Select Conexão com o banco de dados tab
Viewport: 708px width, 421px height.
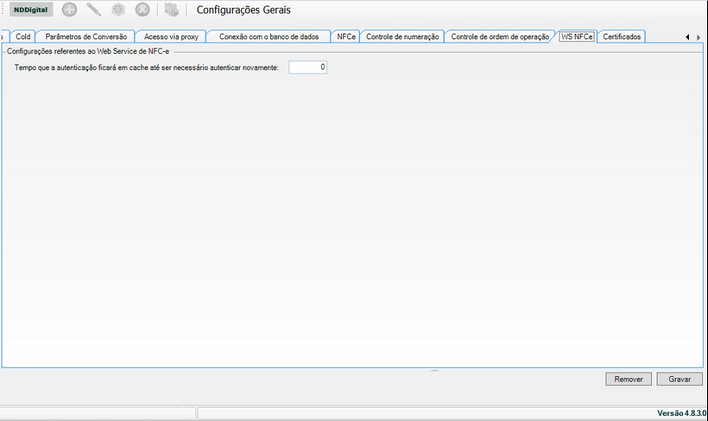click(x=269, y=37)
